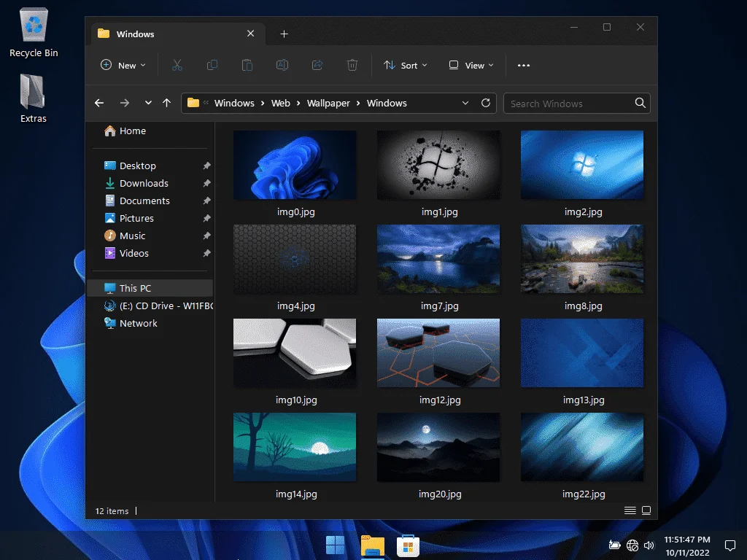747x560 pixels.
Task: Unpin Desktop via its pin icon
Action: coord(206,166)
